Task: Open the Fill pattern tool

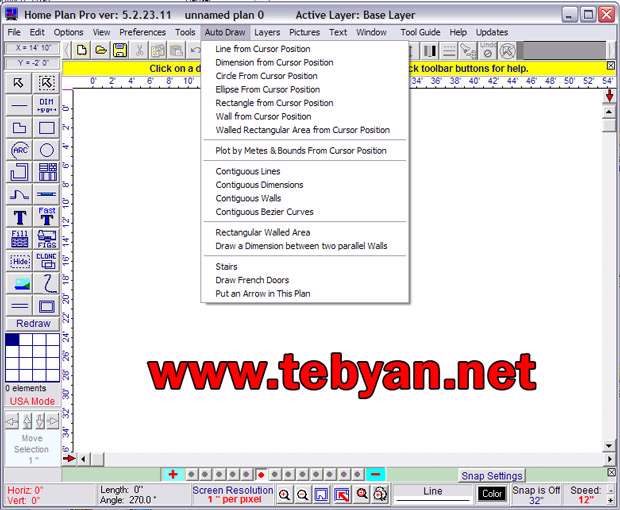Action: click(19, 239)
